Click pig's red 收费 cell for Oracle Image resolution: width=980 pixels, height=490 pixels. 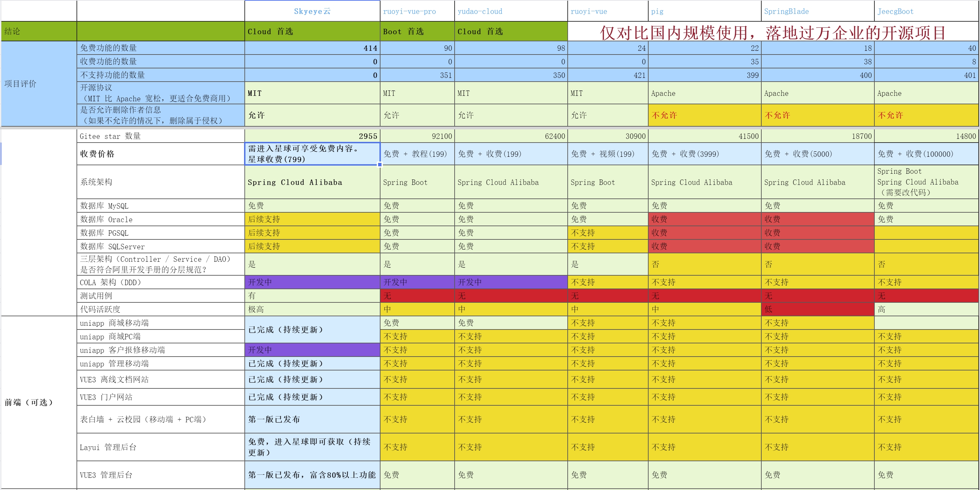point(704,219)
